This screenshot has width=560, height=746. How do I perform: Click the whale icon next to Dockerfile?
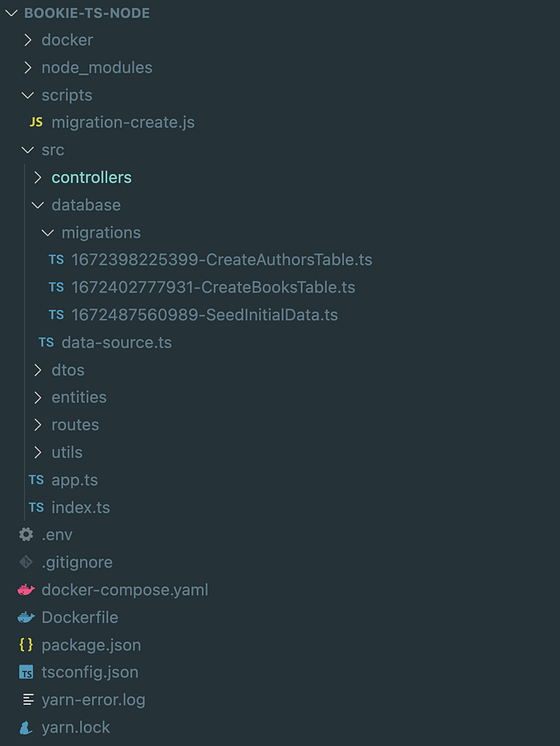[26, 616]
